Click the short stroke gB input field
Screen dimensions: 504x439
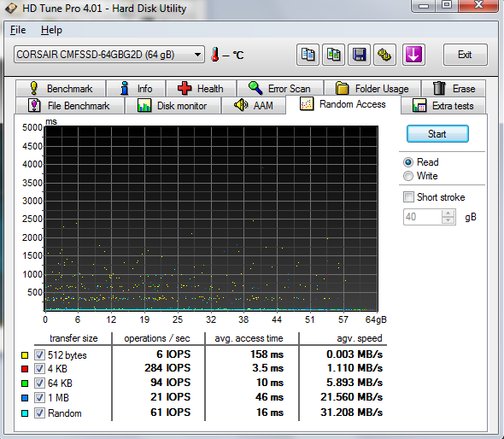pyautogui.click(x=423, y=217)
